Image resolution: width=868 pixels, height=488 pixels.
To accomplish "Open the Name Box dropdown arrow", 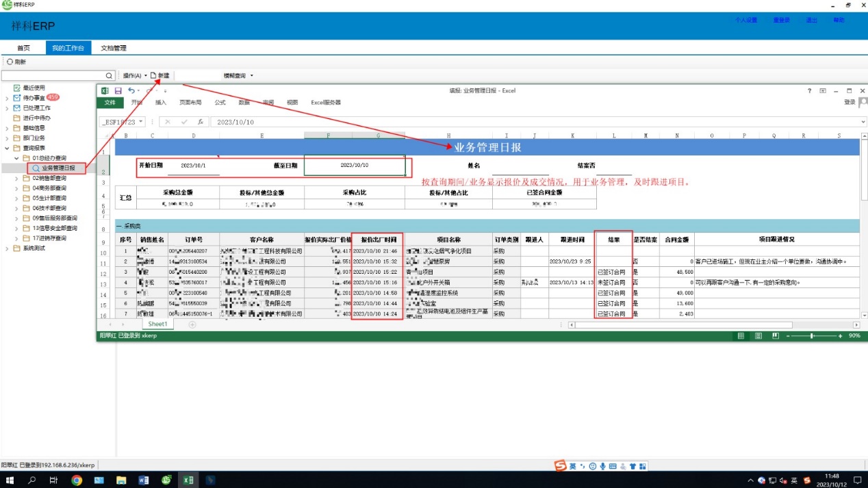I will tap(141, 122).
